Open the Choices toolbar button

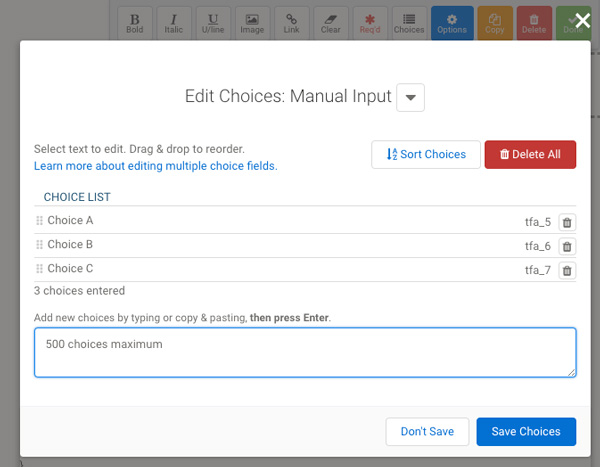pos(409,23)
